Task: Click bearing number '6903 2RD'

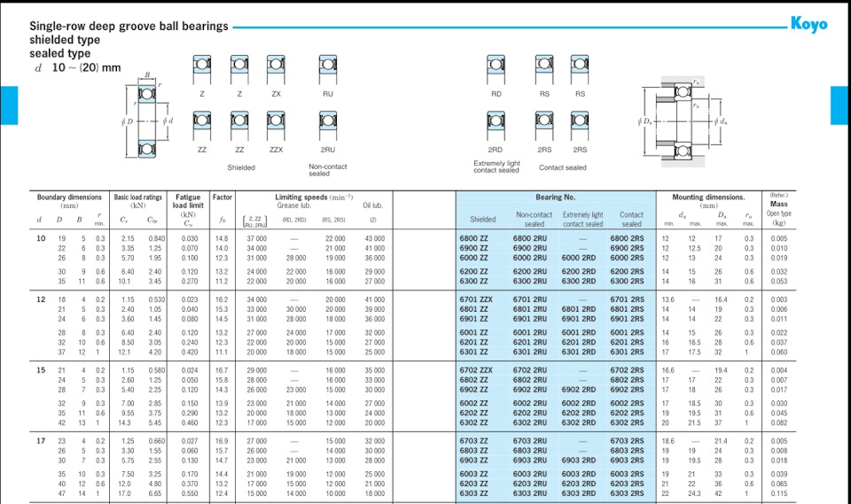Action: [x=579, y=461]
